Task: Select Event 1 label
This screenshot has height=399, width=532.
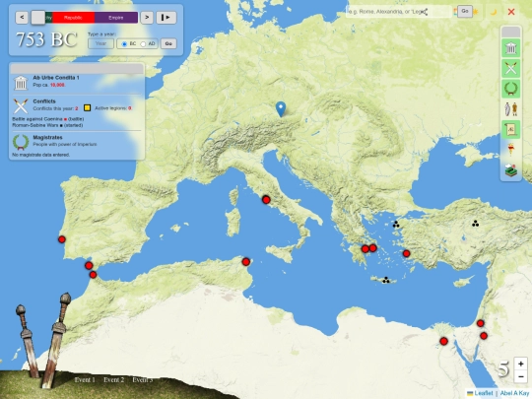Action: pyautogui.click(x=85, y=379)
